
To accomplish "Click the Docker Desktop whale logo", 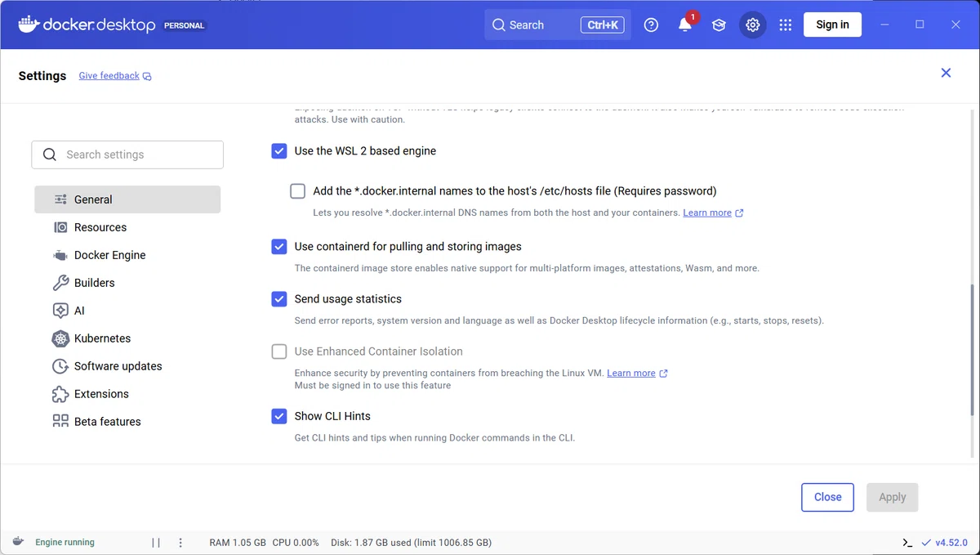I will click(29, 24).
